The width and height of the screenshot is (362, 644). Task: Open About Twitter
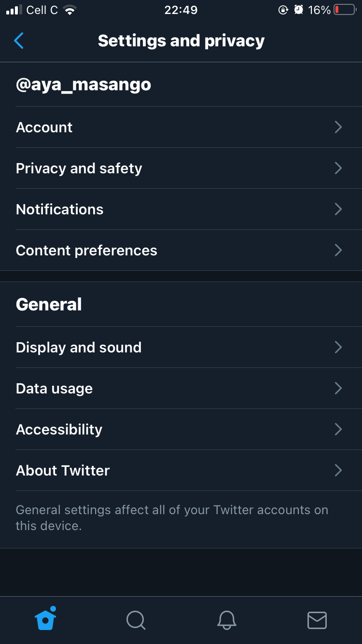pyautogui.click(x=63, y=470)
